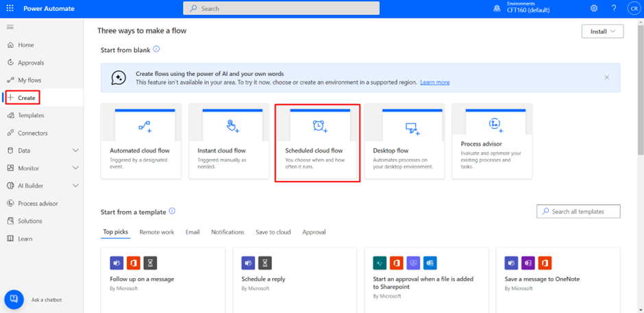Viewport: 644px width, 313px height.
Task: Choose the Automated cloud flow card
Action: 141,141
